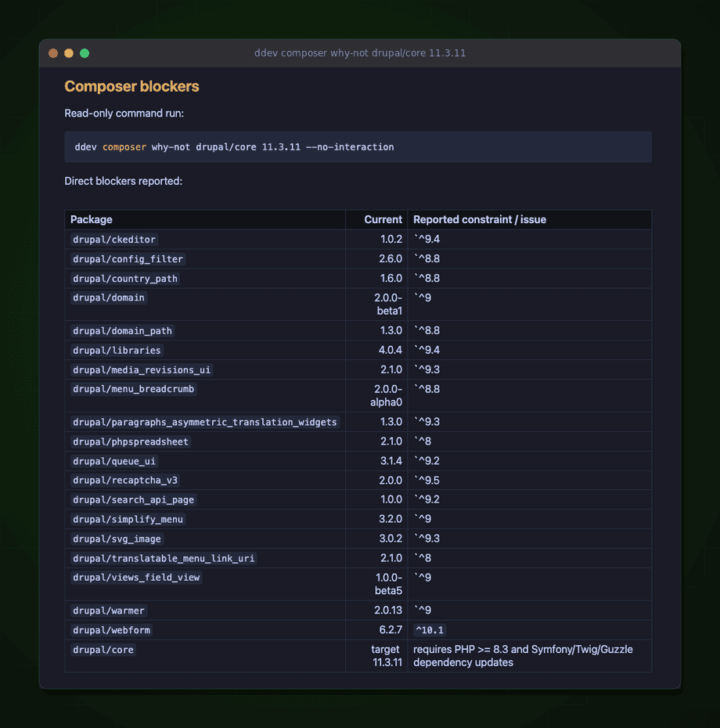Click the green maximize window dot

[x=85, y=53]
